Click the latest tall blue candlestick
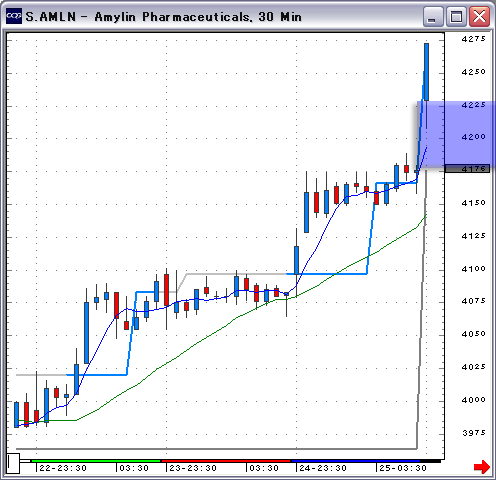The height and width of the screenshot is (480, 496). [x=426, y=72]
